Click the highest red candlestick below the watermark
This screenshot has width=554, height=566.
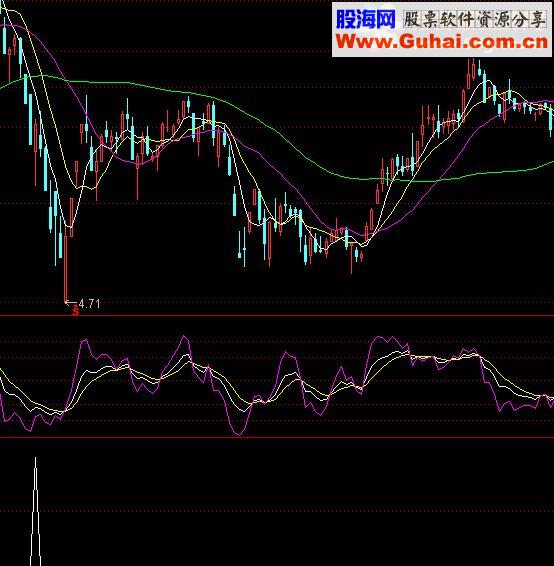click(473, 70)
